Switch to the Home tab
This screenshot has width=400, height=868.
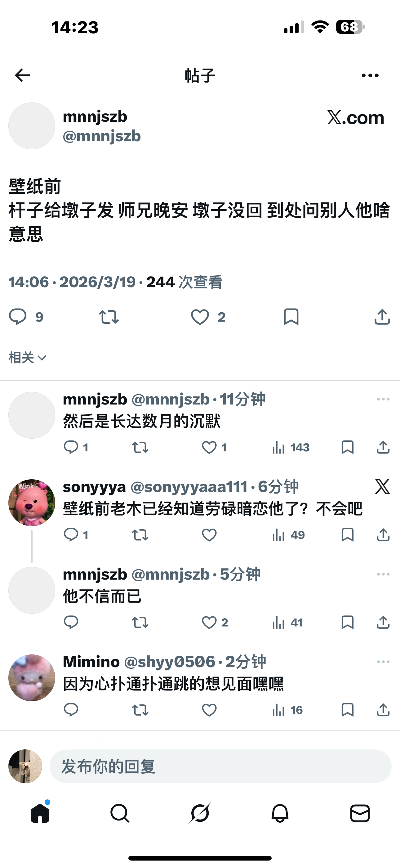(40, 813)
